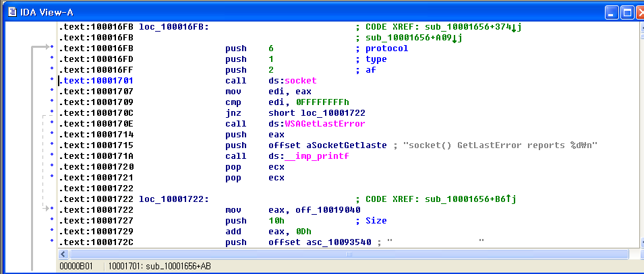Screen dimensions: 644x274
Task: Click the horizontal scrollbar thumb
Action: (x=349, y=254)
